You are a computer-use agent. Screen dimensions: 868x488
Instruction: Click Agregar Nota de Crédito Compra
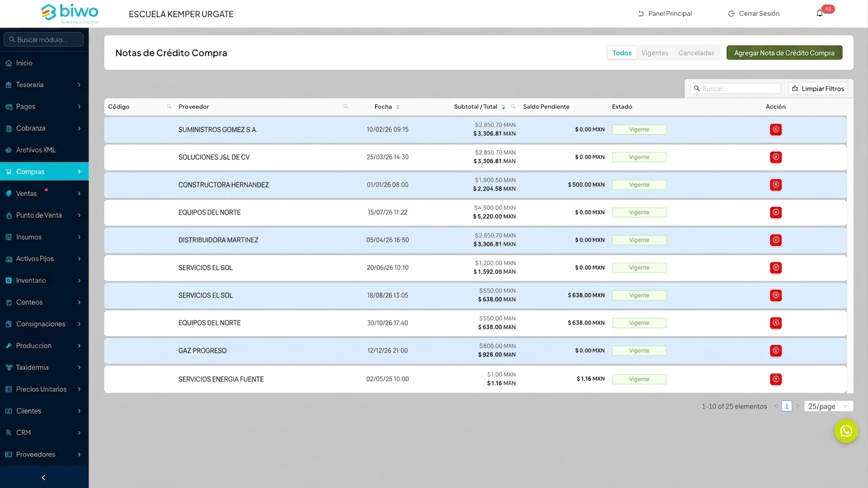pyautogui.click(x=784, y=53)
